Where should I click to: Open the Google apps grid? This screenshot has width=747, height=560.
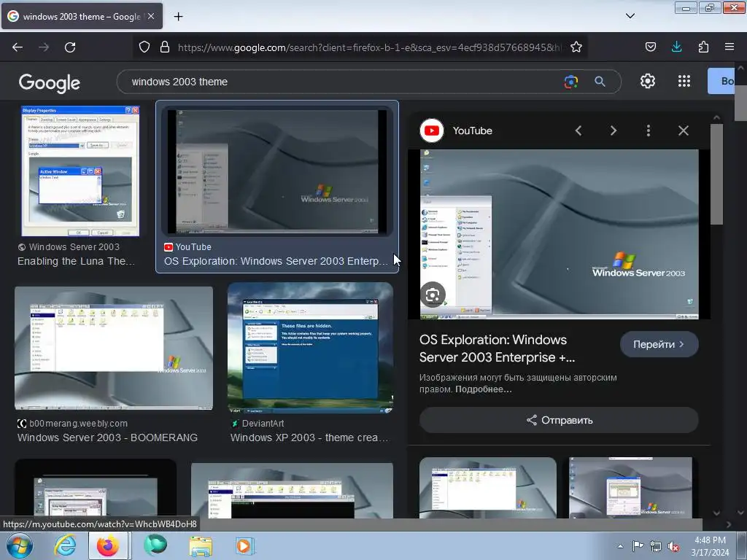(684, 81)
